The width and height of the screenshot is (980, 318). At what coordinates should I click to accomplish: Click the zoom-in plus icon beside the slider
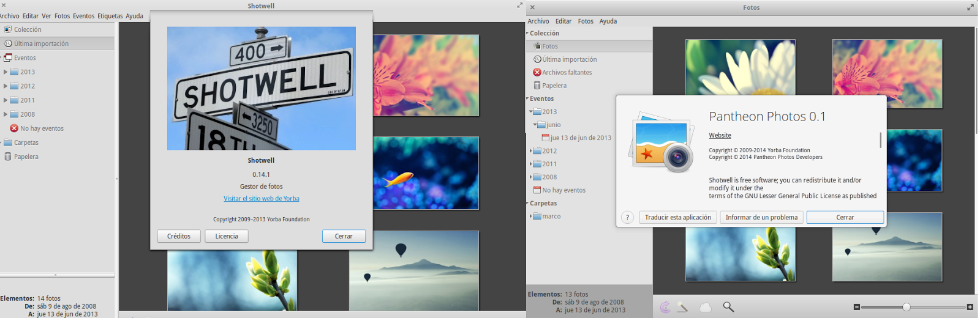(970, 307)
